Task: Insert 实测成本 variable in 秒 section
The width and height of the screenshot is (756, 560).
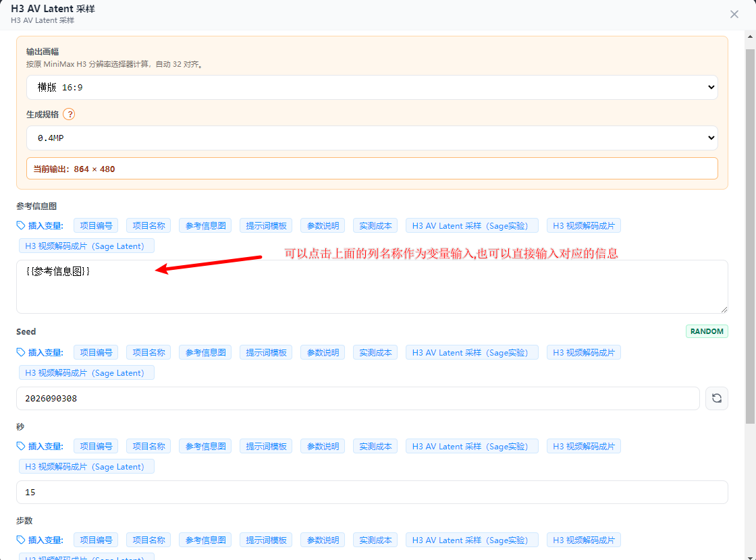Action: [x=375, y=446]
